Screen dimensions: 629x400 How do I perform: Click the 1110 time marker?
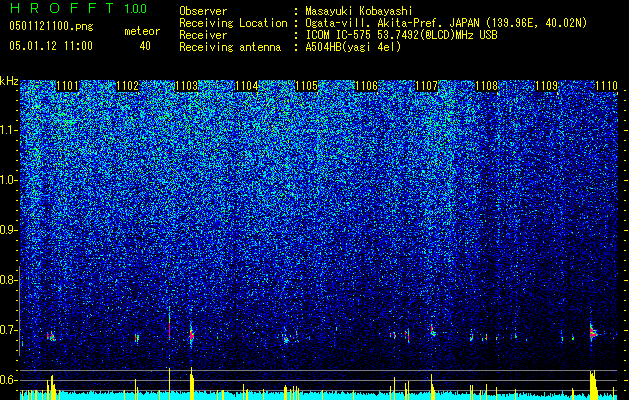pyautogui.click(x=606, y=86)
